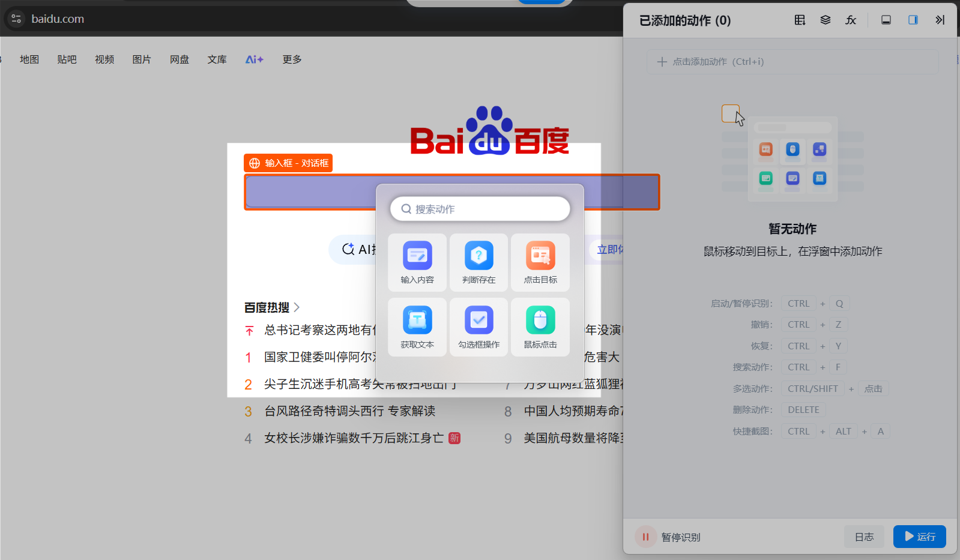The height and width of the screenshot is (560, 960).
Task: Click the DELETE shortcut key label
Action: tap(803, 409)
